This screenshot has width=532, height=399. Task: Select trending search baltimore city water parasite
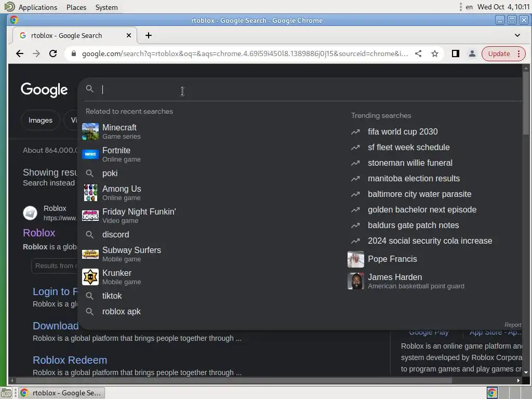pyautogui.click(x=419, y=194)
